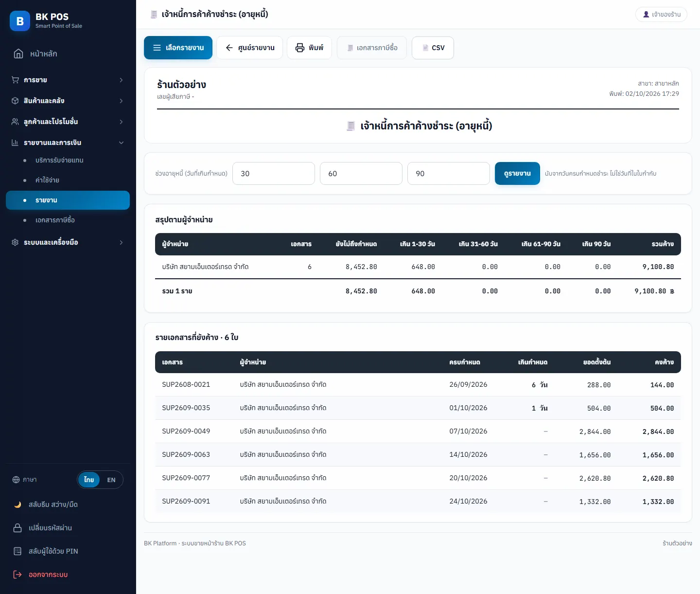This screenshot has width=700, height=594.
Task: Click the outstanding amount 2,620.80 in bold
Action: coord(658,478)
